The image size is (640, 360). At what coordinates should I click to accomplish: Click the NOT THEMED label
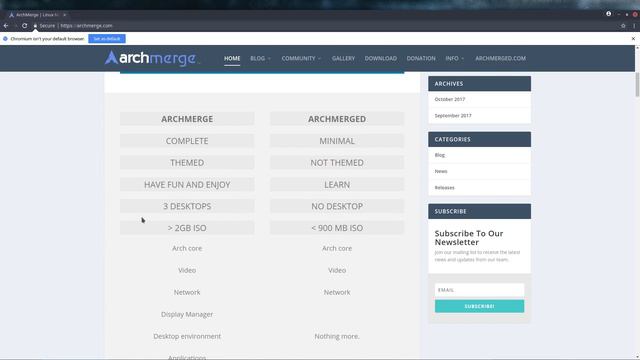point(337,162)
